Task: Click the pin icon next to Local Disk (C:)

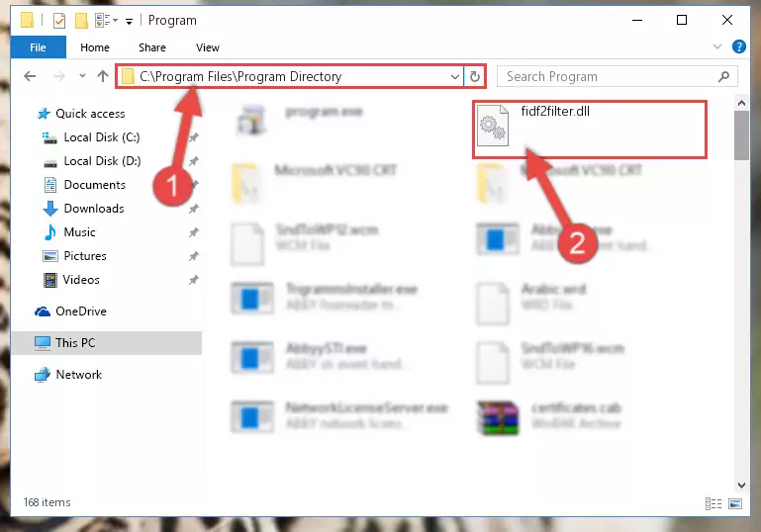Action: tap(194, 137)
